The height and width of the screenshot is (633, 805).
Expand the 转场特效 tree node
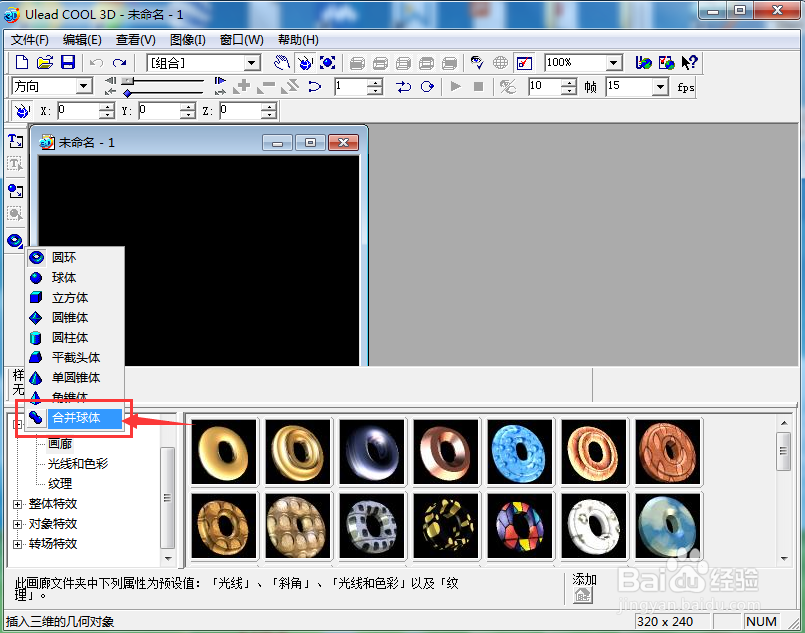[x=17, y=544]
